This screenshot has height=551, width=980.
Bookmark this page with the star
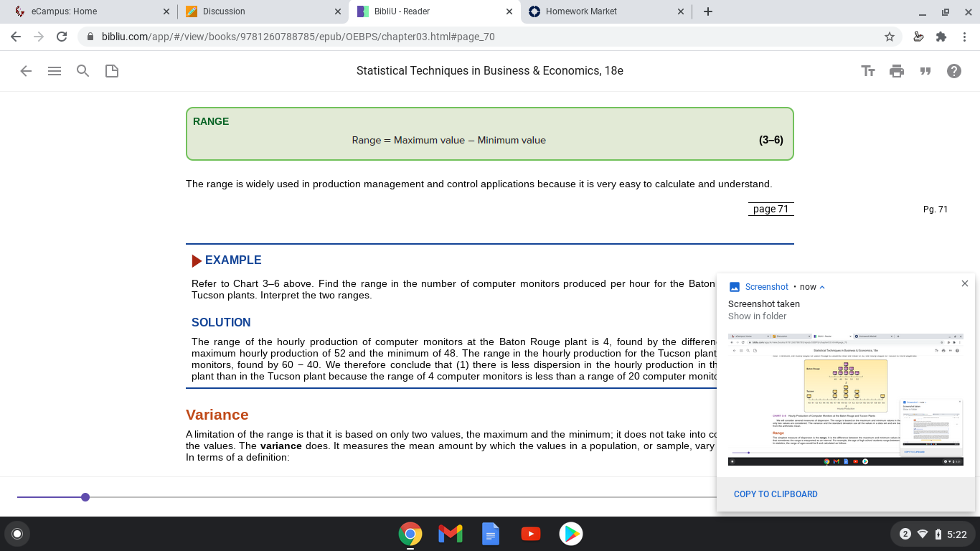tap(890, 37)
